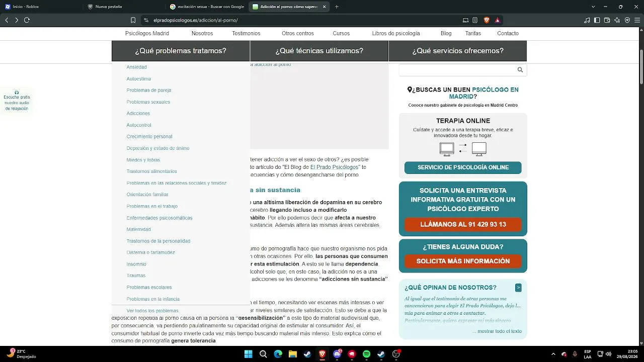644x362 pixels.
Task: Click the install/cast screen icon in address bar
Action: click(x=465, y=20)
